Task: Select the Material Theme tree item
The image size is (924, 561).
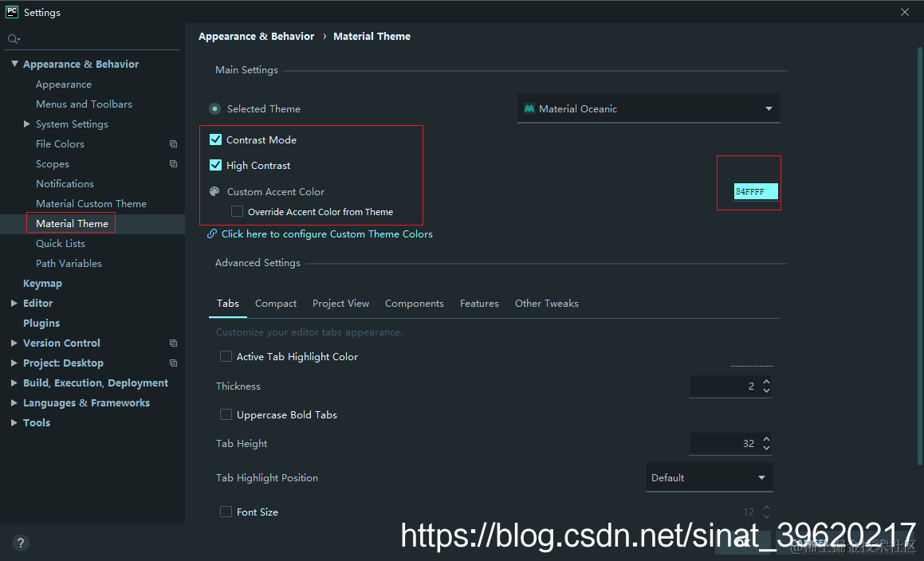Action: tap(72, 224)
